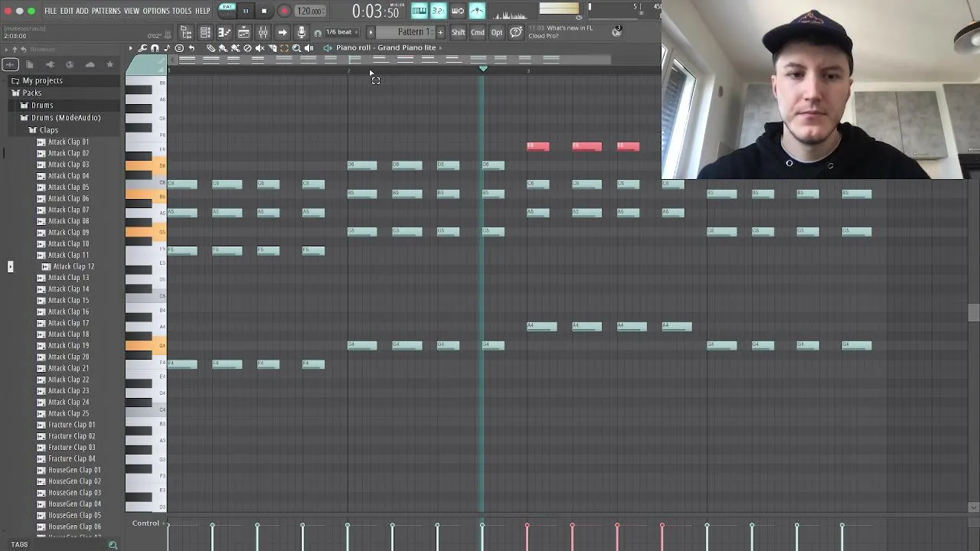
Task: Open the Mixer window icon
Action: coord(263,32)
